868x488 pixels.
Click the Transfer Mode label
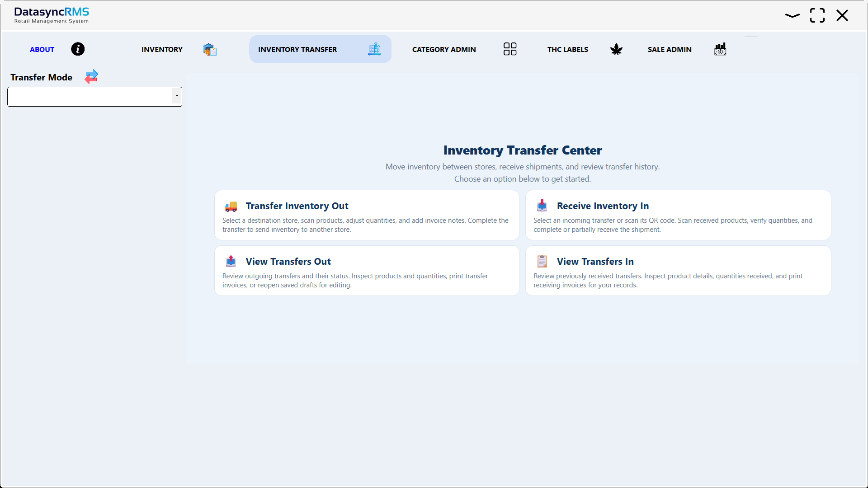42,77
